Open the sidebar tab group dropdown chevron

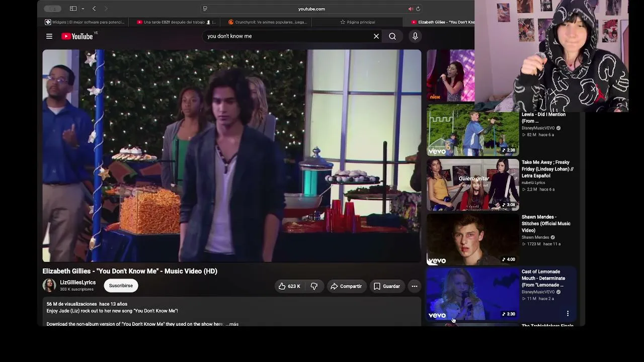(83, 9)
